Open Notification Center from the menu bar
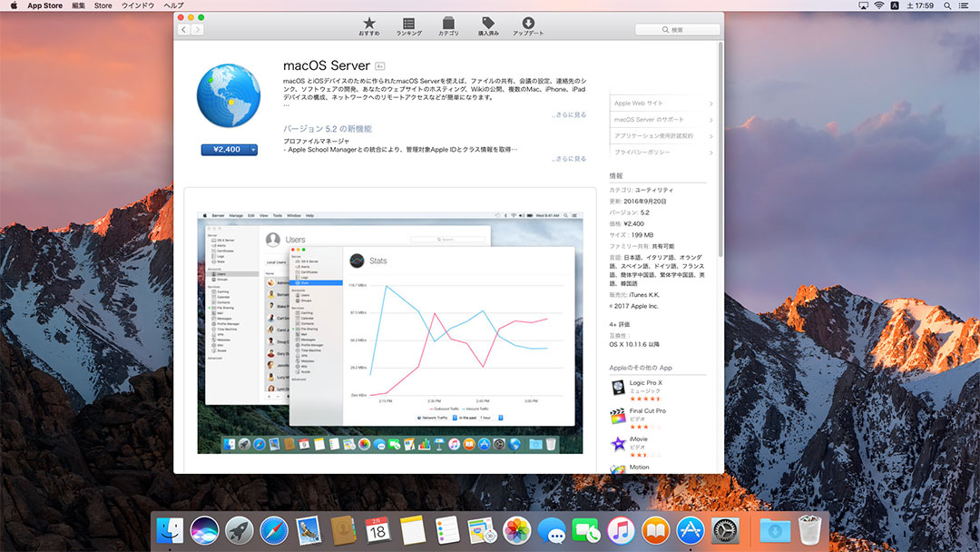The width and height of the screenshot is (980, 552). [964, 5]
